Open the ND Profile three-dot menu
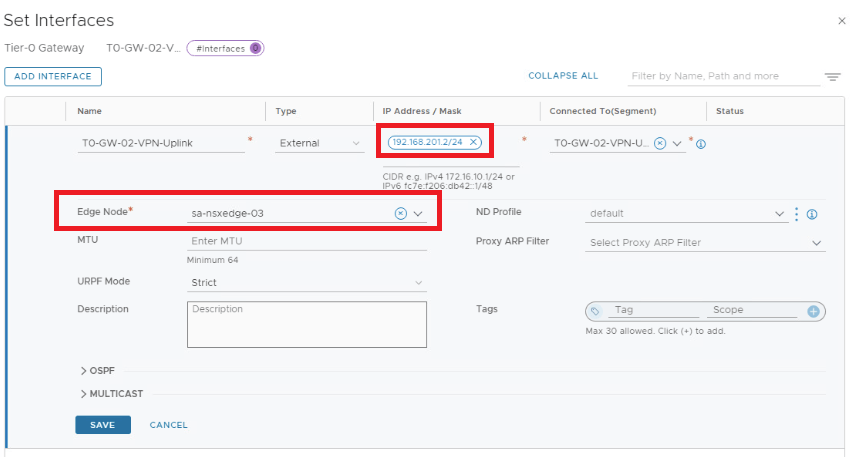Screen dimensions: 853x457 [797, 213]
